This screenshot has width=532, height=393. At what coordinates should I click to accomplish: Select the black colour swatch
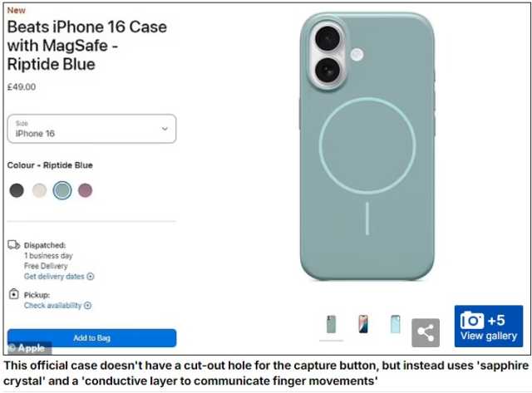(17, 190)
